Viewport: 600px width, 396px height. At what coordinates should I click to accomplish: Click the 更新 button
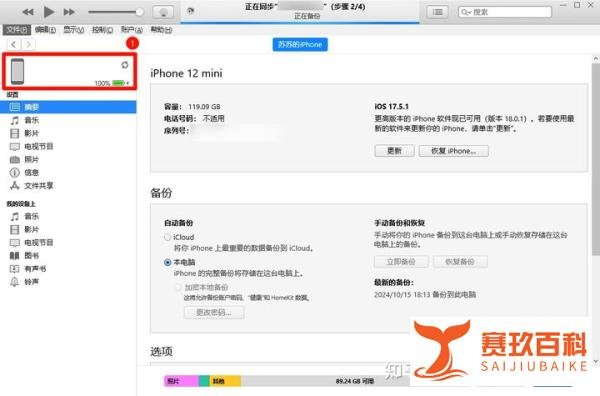click(x=394, y=151)
